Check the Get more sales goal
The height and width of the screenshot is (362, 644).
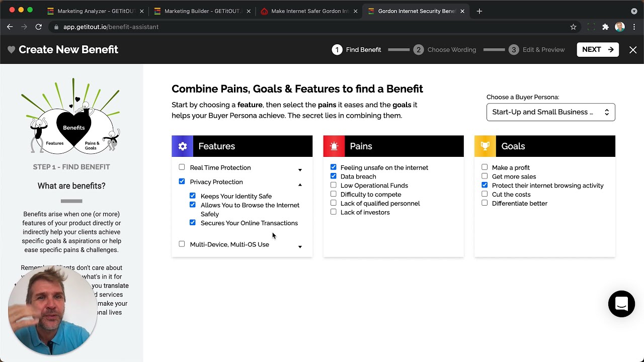485,176
